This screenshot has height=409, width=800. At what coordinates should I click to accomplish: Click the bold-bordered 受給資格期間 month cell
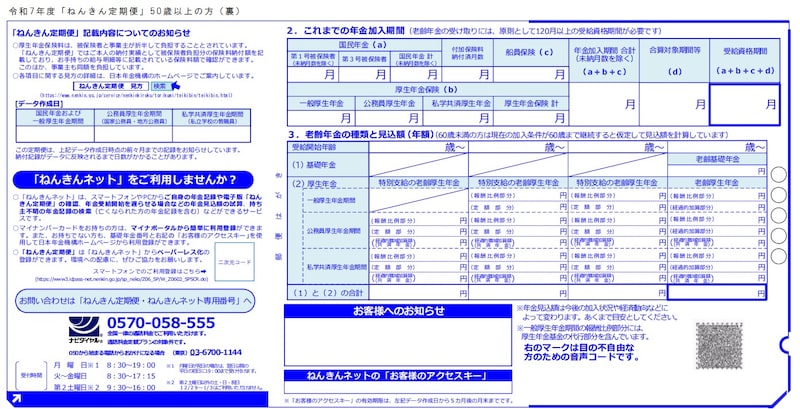click(x=744, y=105)
